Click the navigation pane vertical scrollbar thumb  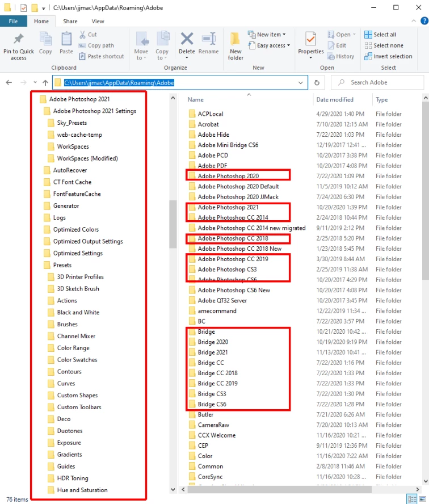coord(173,224)
